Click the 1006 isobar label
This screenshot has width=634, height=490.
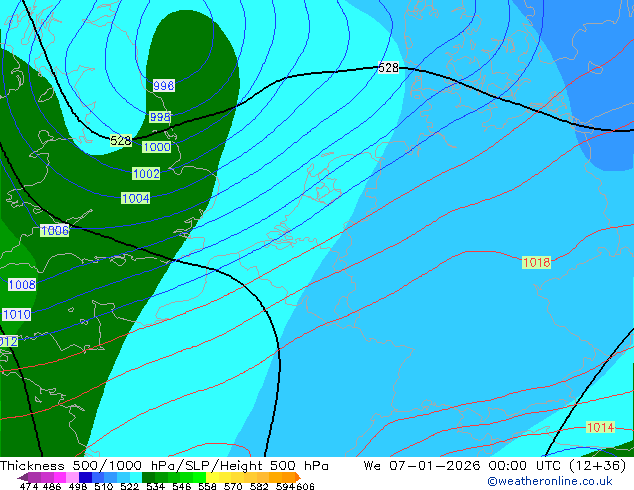pyautogui.click(x=55, y=230)
